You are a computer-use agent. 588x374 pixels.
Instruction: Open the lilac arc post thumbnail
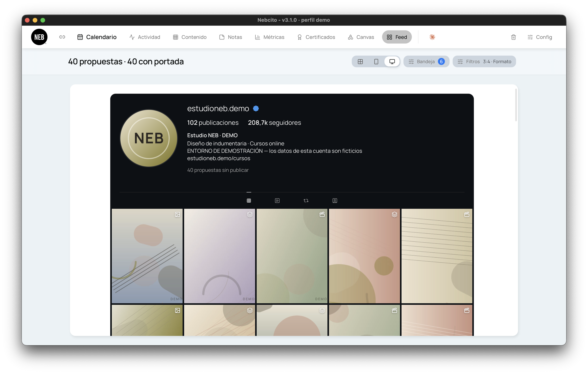tap(220, 256)
